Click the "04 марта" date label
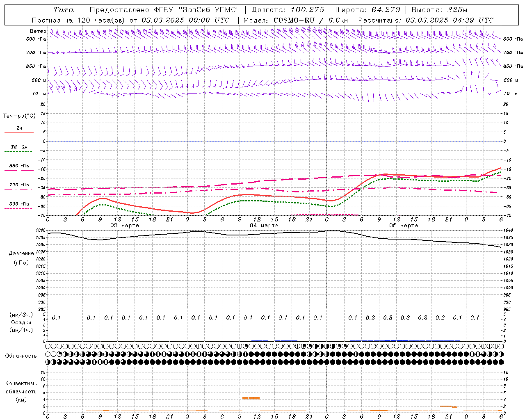The image size is (525, 420). tap(264, 226)
